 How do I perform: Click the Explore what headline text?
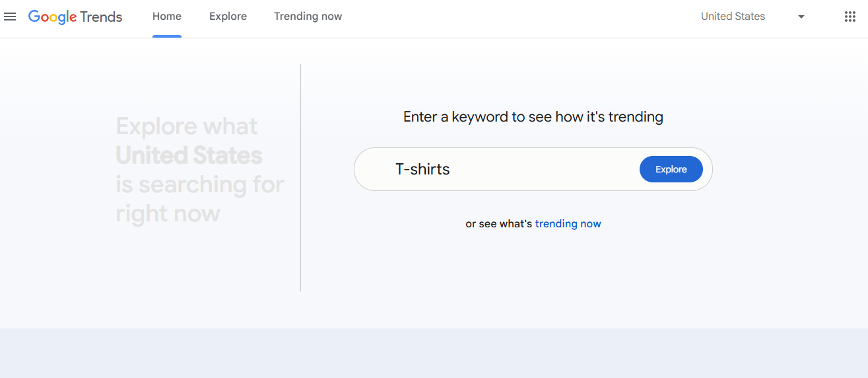pos(187,126)
